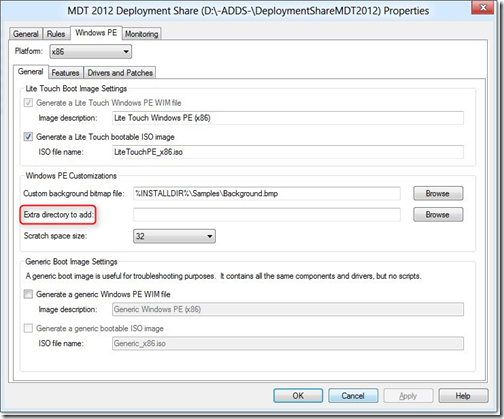Click the Extra directory to add field
The height and width of the screenshot is (419, 504).
267,215
